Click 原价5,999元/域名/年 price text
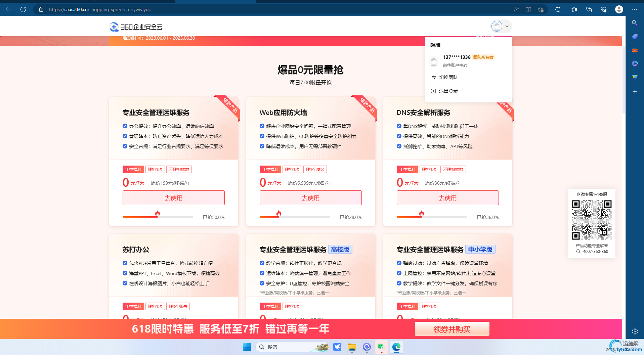This screenshot has height=355, width=644. (x=309, y=183)
